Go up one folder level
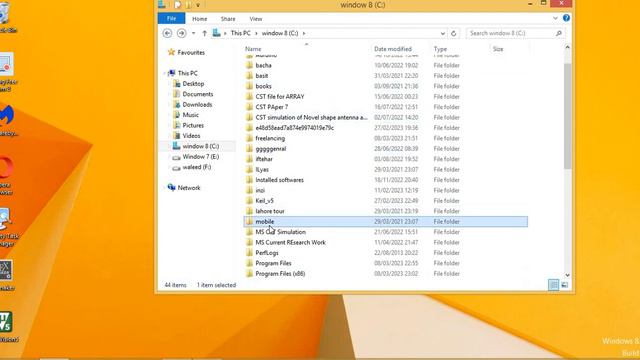Image resolution: width=640 pixels, height=360 pixels. (204, 33)
